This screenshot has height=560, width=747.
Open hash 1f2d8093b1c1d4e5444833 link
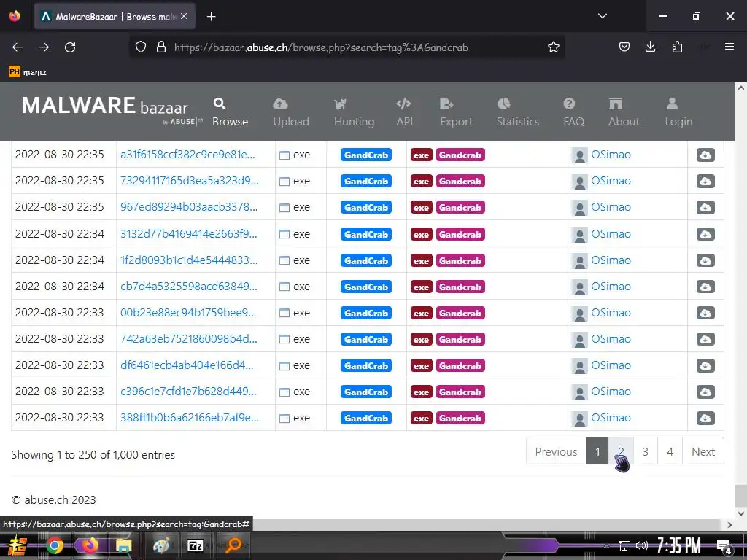[189, 260]
